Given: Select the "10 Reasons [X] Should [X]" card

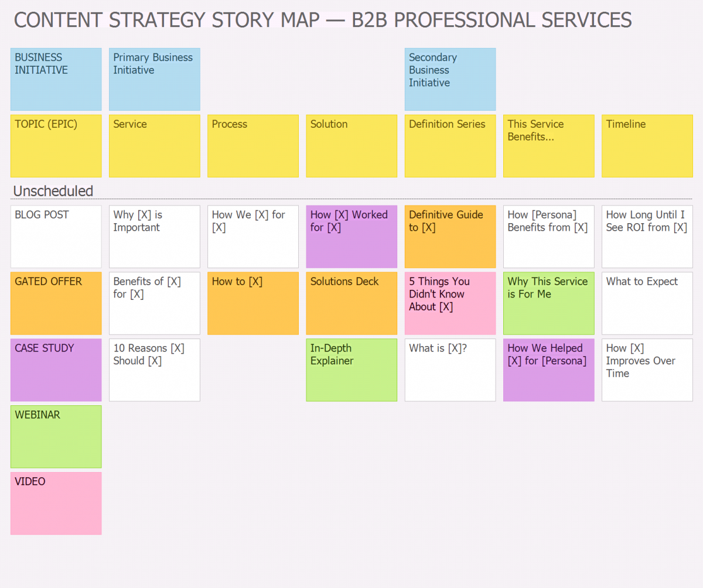Looking at the screenshot, I should (x=154, y=370).
